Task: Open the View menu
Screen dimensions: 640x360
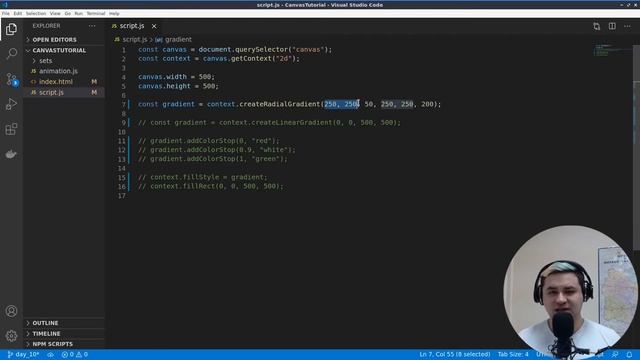Action: coord(55,13)
